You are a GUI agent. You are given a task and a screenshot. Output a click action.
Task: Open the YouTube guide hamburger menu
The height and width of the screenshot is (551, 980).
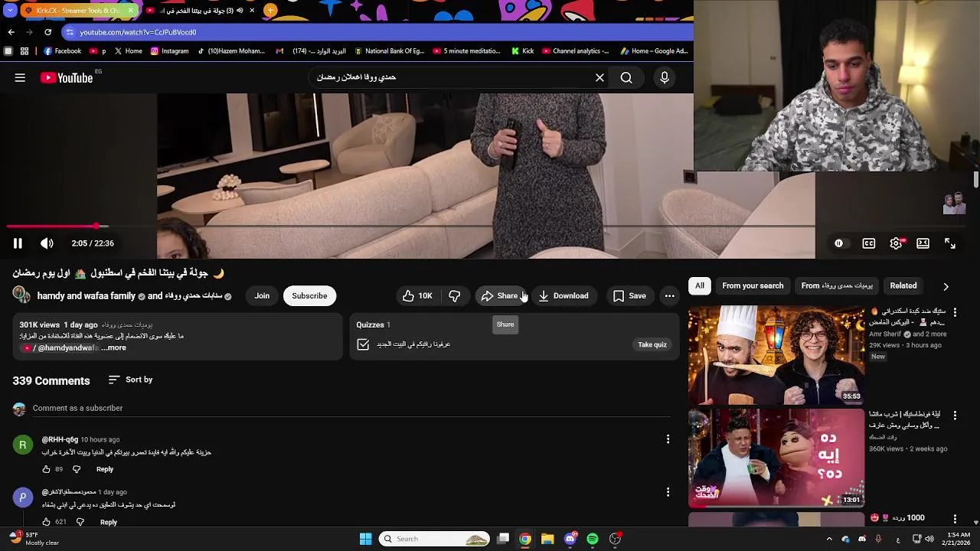pos(20,77)
